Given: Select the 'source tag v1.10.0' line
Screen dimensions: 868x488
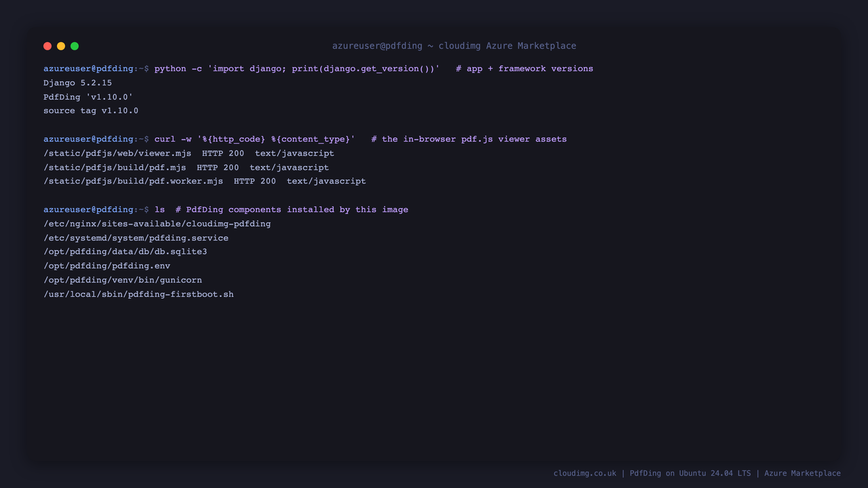Looking at the screenshot, I should click(x=91, y=110).
